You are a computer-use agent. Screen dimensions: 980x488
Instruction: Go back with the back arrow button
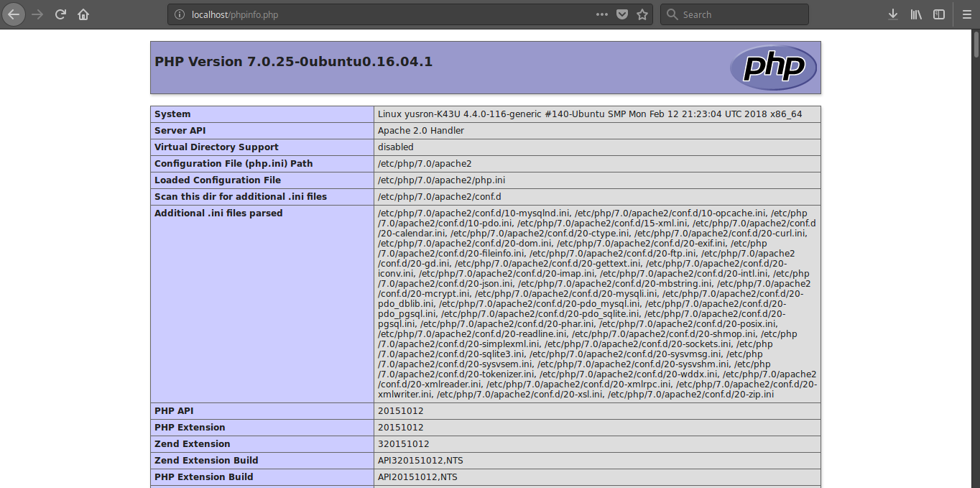(x=14, y=14)
